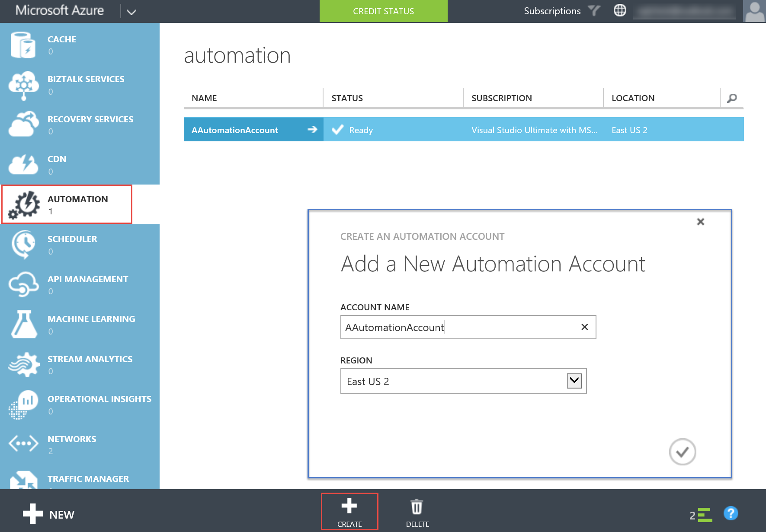Image resolution: width=766 pixels, height=532 pixels.
Task: Sort by the STATUS column header
Action: point(347,98)
